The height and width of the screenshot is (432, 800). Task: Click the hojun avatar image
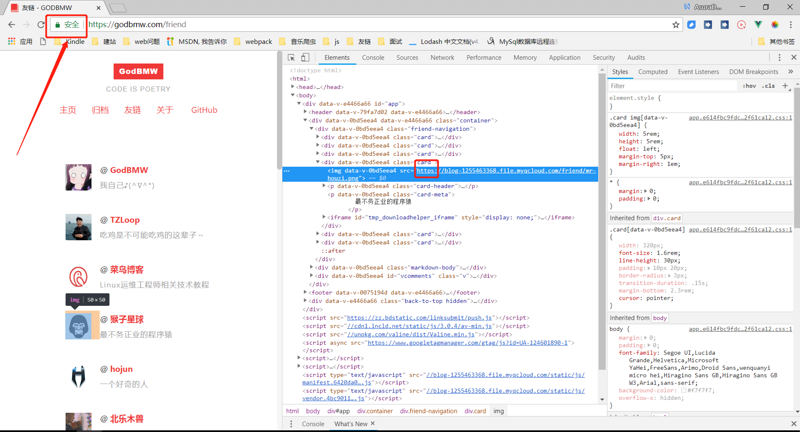click(79, 376)
